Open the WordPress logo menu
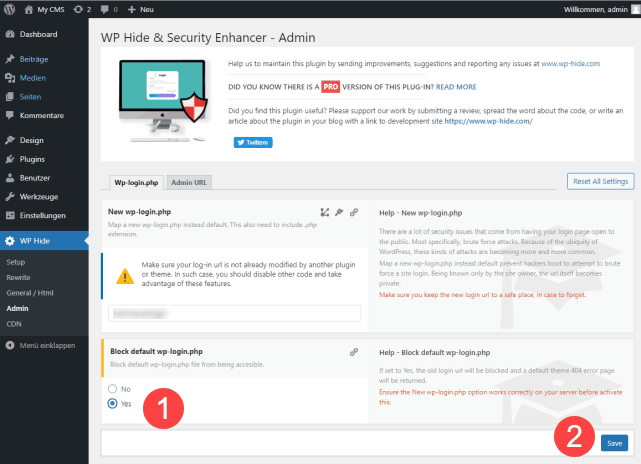Image resolution: width=641 pixels, height=464 pixels. (x=9, y=9)
